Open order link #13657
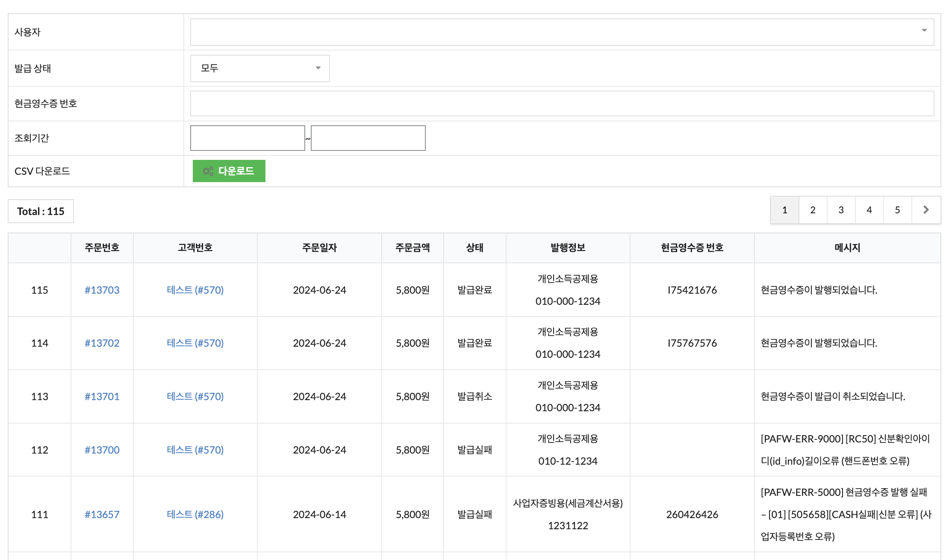The image size is (949, 560). click(x=102, y=514)
